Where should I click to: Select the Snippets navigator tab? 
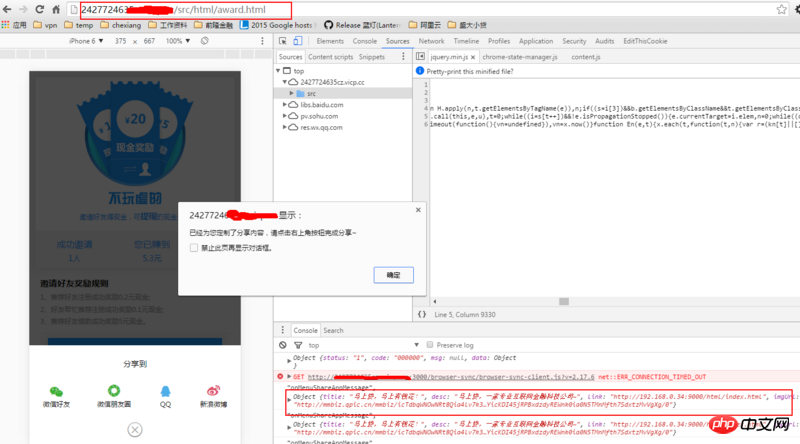(371, 57)
